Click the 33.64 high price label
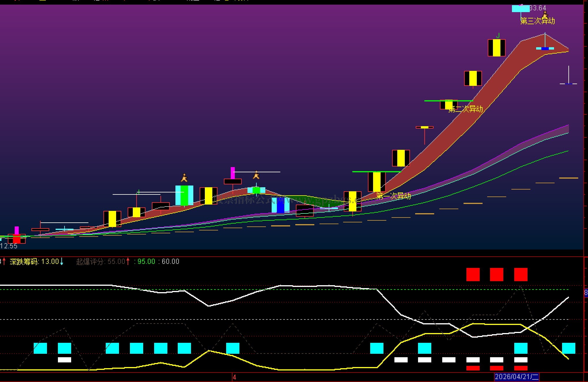 (x=538, y=8)
